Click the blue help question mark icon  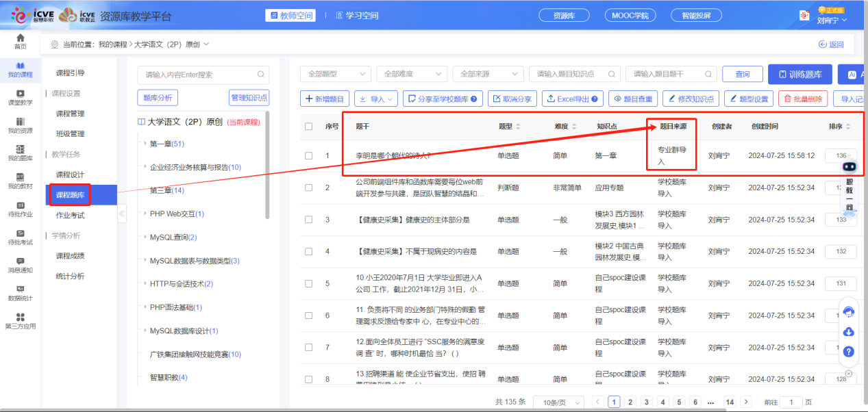pos(848,351)
